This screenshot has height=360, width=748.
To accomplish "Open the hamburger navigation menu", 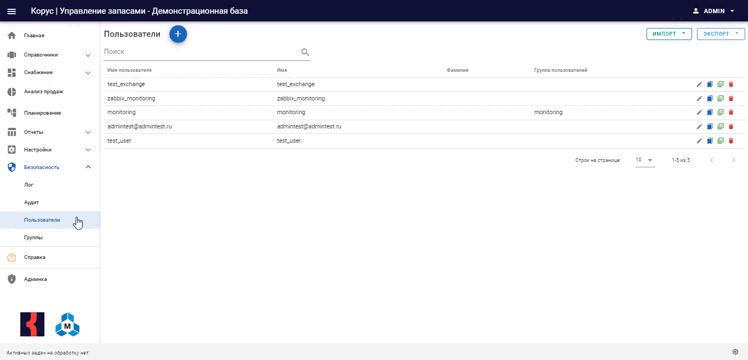I will [12, 11].
